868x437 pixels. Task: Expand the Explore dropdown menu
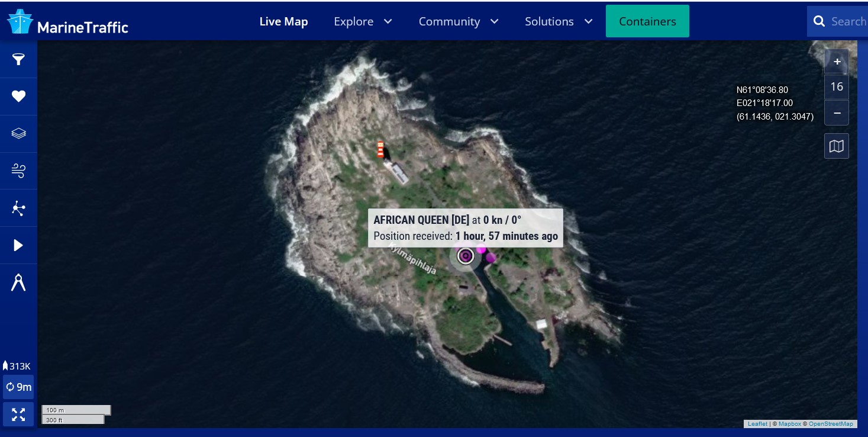pyautogui.click(x=363, y=22)
